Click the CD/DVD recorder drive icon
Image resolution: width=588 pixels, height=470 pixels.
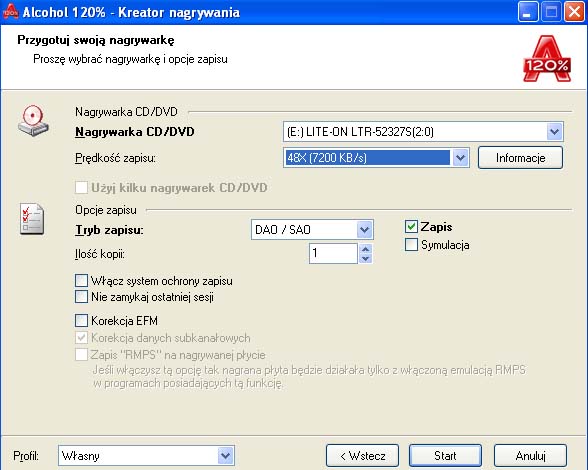tap(33, 121)
